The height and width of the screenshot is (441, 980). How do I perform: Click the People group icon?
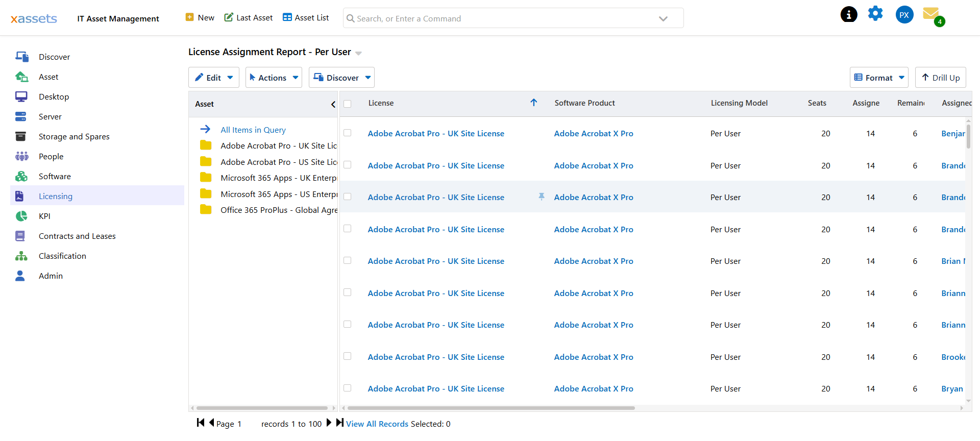point(21,156)
